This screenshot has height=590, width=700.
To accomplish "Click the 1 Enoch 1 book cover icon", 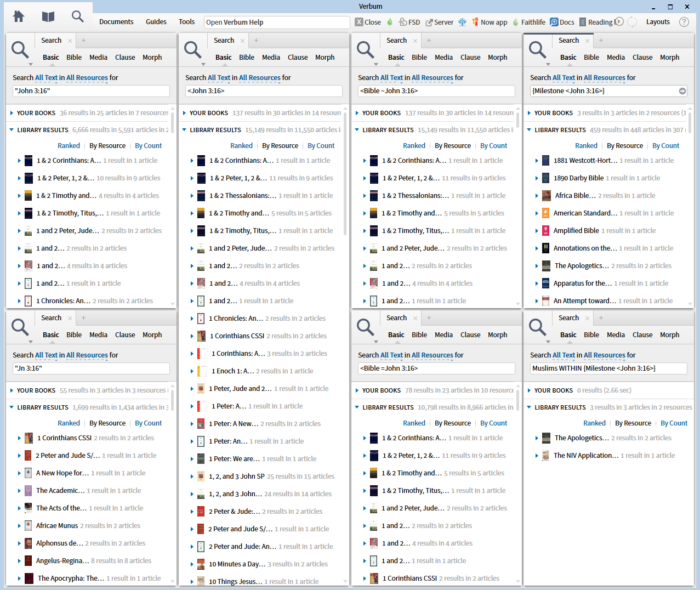I will (x=202, y=371).
